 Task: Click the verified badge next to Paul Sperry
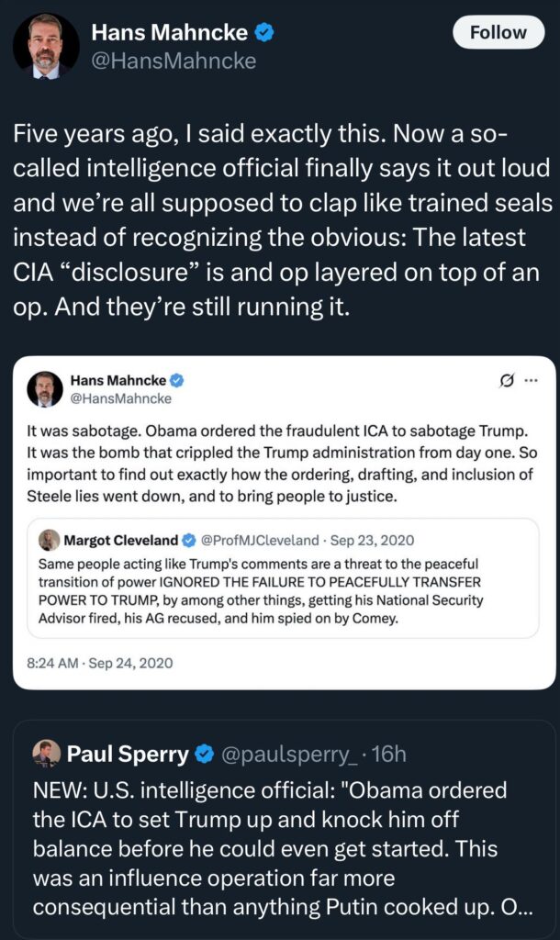[202, 755]
